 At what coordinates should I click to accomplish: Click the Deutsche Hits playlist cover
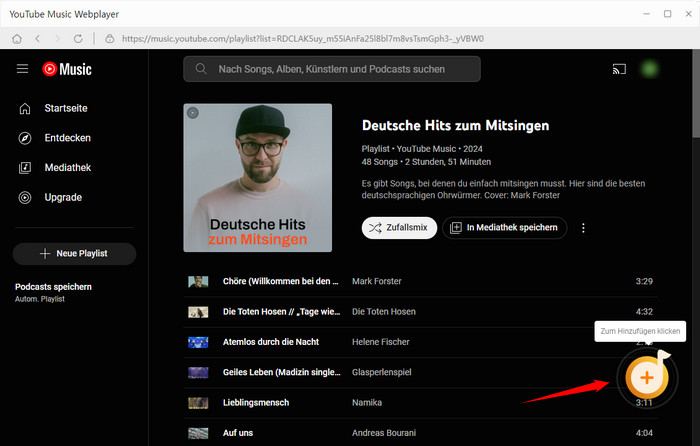[258, 178]
